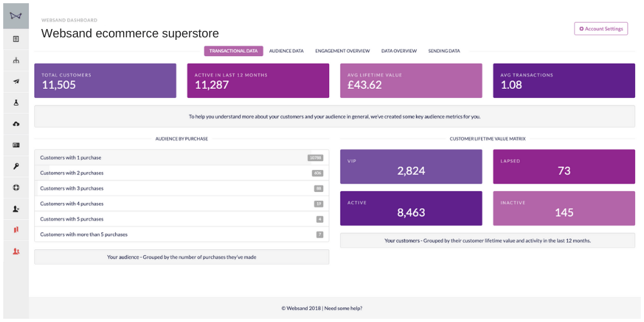Click the 19 count badge
The height and width of the screenshot is (322, 644).
[319, 204]
